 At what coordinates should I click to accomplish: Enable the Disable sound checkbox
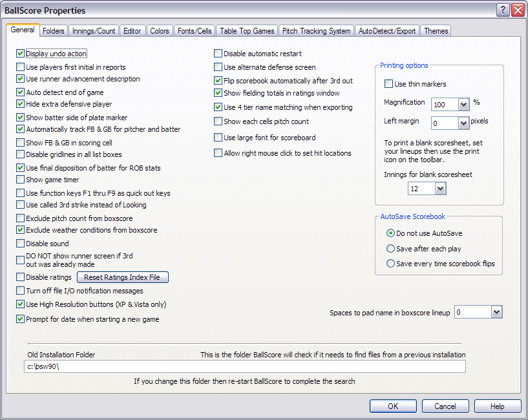pyautogui.click(x=20, y=244)
